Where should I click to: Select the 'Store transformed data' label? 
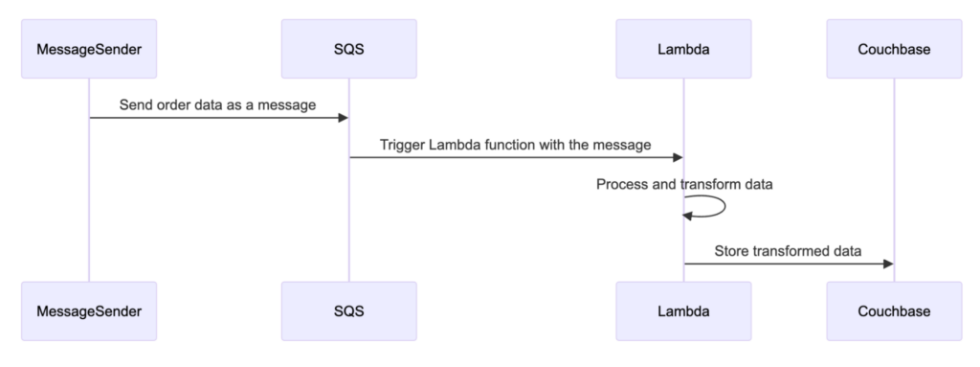pyautogui.click(x=789, y=251)
